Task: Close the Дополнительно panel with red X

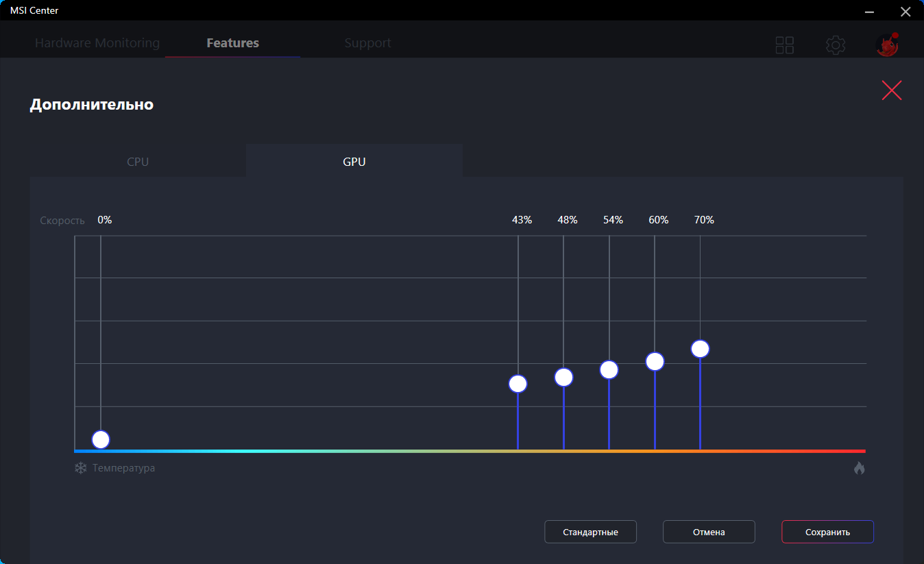Action: [x=892, y=90]
